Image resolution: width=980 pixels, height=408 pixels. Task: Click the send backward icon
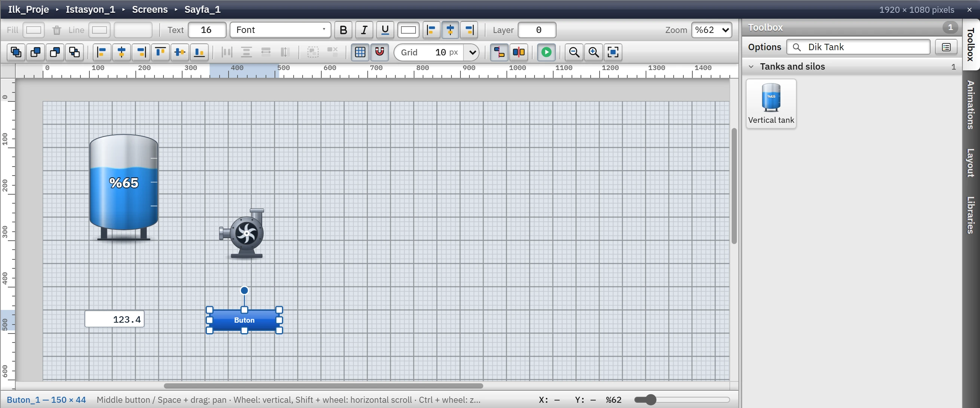click(55, 52)
